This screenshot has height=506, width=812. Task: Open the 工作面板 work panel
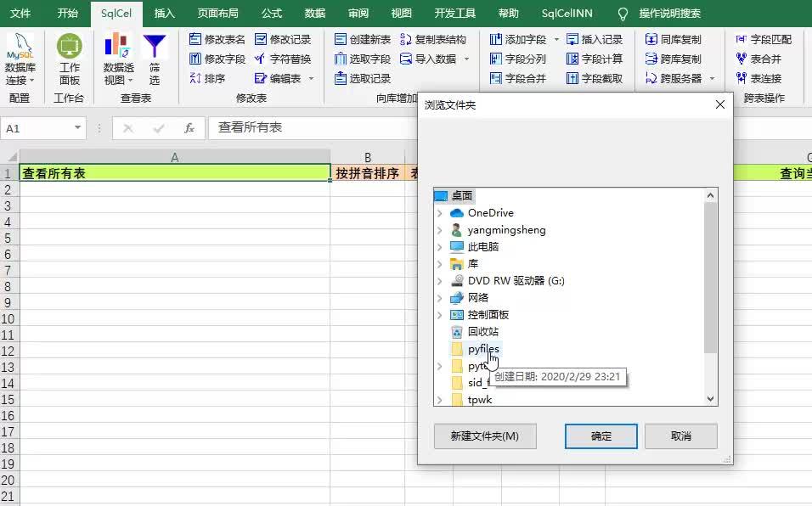tap(70, 60)
